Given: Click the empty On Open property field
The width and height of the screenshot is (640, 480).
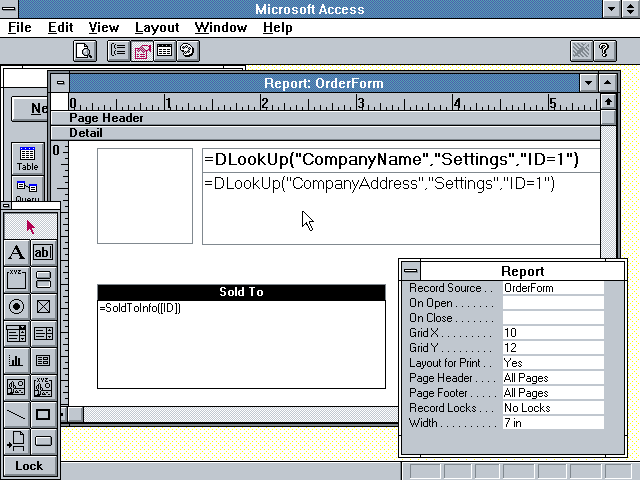Looking at the screenshot, I should (x=553, y=303).
